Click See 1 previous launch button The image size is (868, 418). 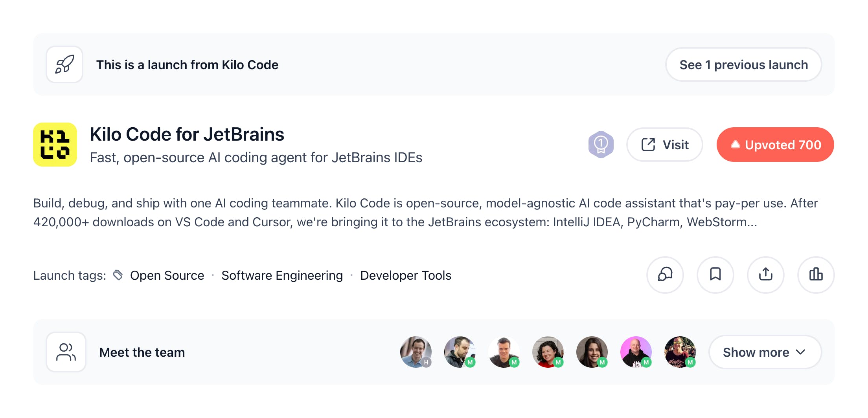coord(743,64)
